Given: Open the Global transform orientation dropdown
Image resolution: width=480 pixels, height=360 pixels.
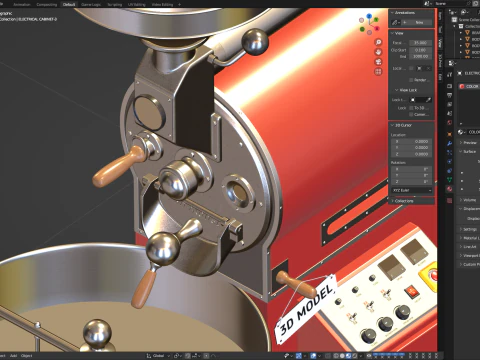Looking at the screenshot, I should pyautogui.click(x=158, y=356).
